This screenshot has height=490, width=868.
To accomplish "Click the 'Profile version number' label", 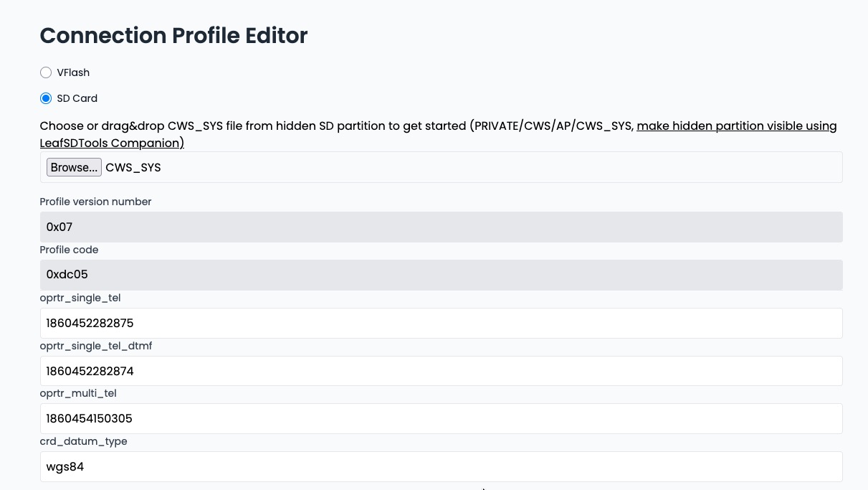I will click(95, 202).
